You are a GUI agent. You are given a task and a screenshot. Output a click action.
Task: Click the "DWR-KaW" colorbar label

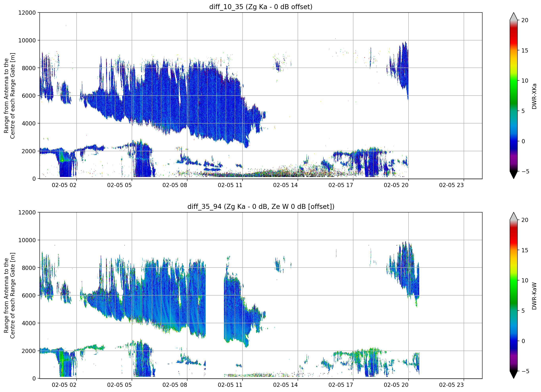[x=534, y=296]
